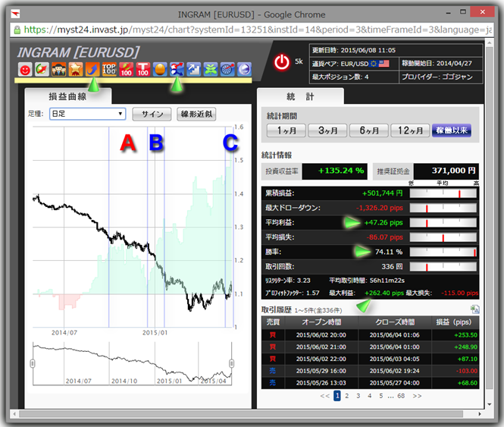
Task: Click the left handle of chart range selector
Action: [33, 363]
